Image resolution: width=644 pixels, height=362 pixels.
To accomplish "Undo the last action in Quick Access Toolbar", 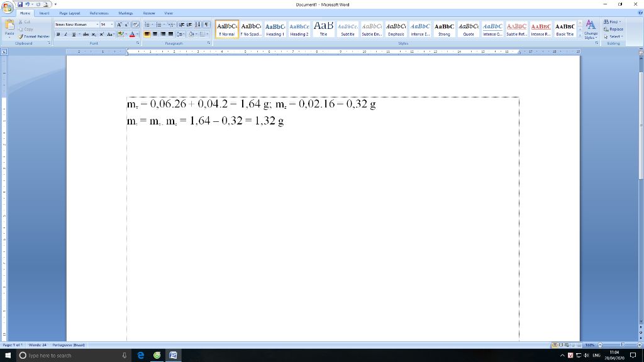I will pos(28,4).
